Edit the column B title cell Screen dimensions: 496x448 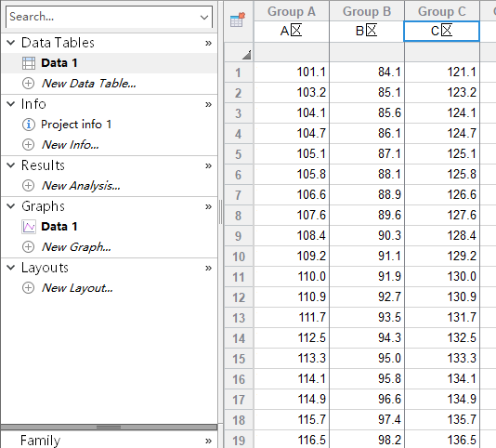tap(367, 31)
